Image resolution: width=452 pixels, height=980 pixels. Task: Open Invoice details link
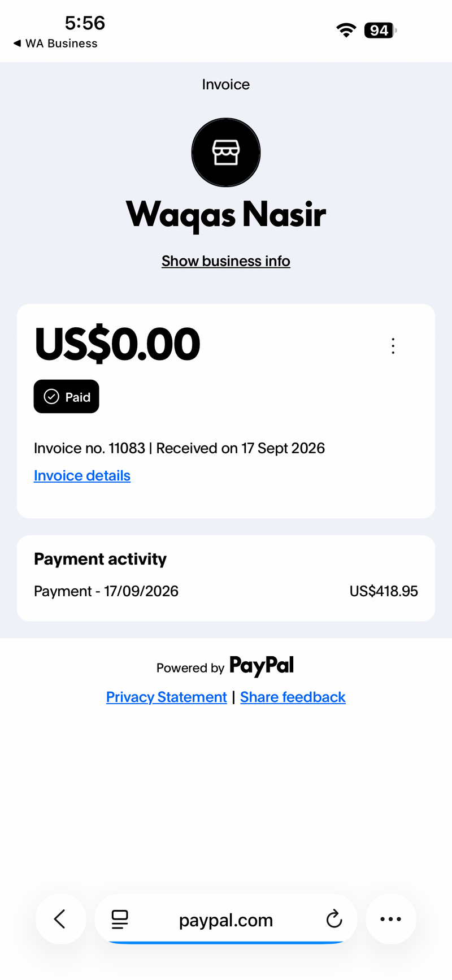(82, 476)
